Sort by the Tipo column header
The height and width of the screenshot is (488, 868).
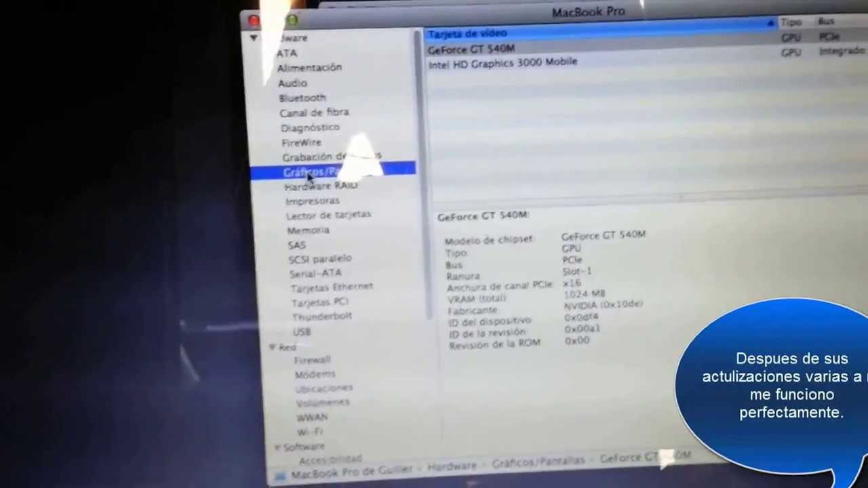tap(791, 23)
